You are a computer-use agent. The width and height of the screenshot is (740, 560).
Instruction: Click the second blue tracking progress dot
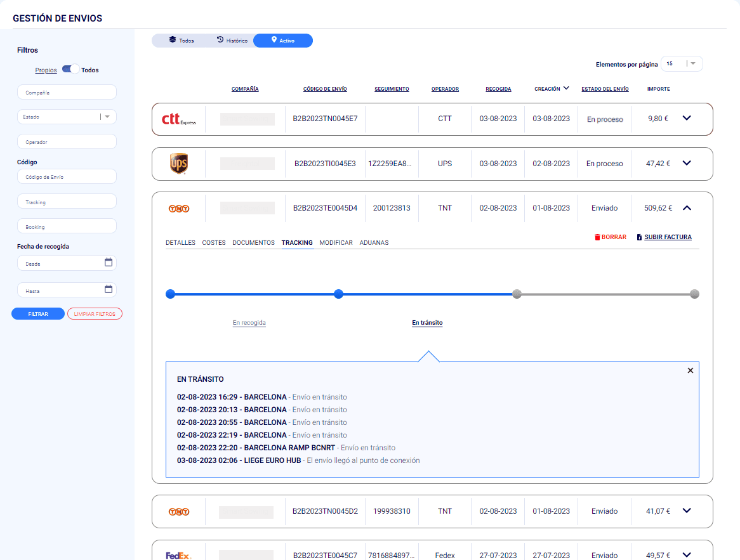click(338, 294)
